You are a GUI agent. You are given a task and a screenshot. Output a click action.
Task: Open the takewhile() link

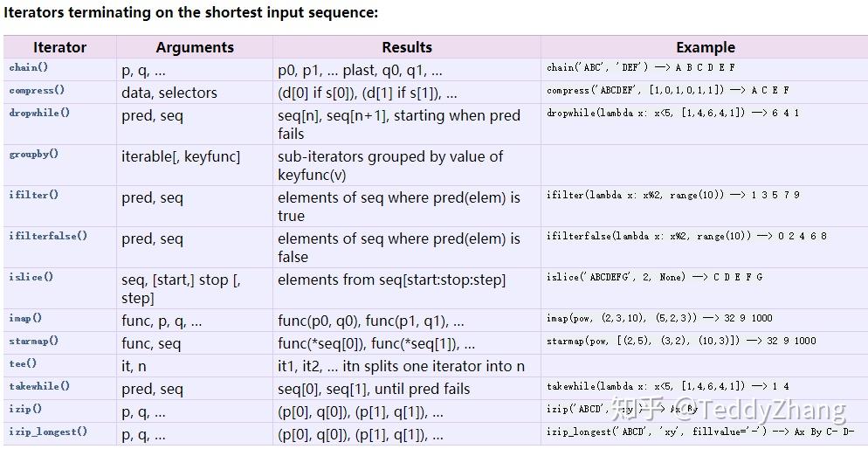(39, 386)
